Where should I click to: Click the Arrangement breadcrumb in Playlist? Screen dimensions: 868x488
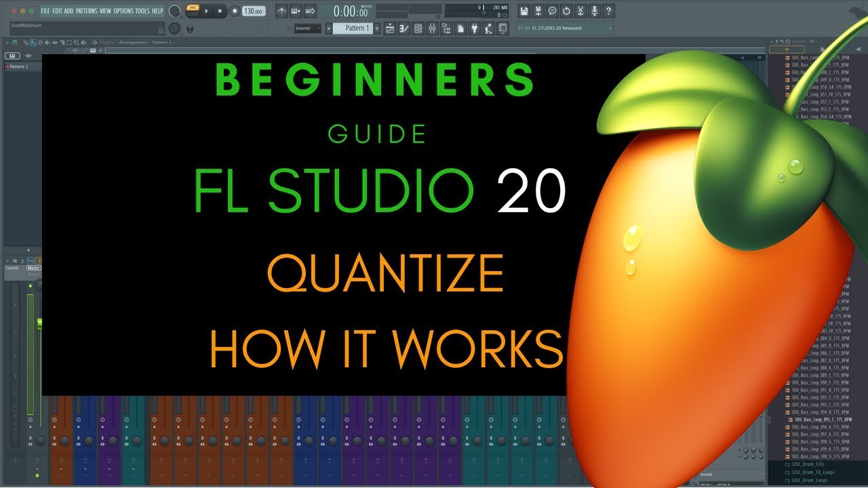click(132, 42)
